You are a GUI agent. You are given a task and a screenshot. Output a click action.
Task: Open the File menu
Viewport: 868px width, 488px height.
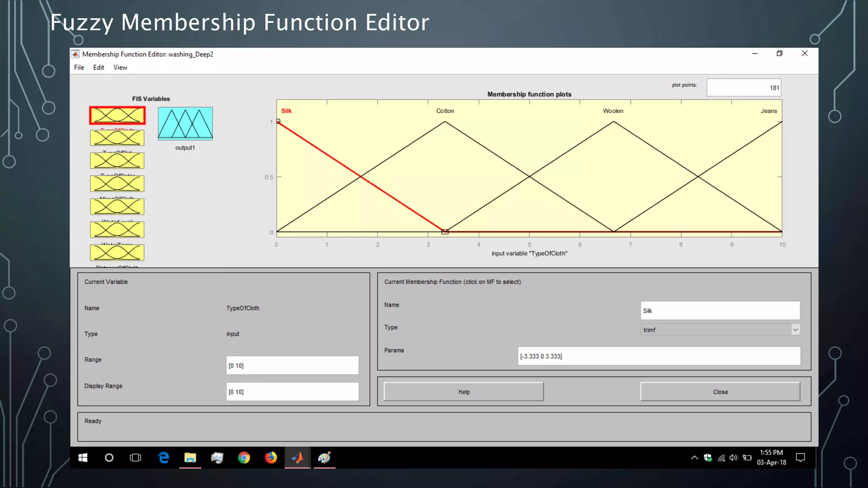tap(79, 67)
